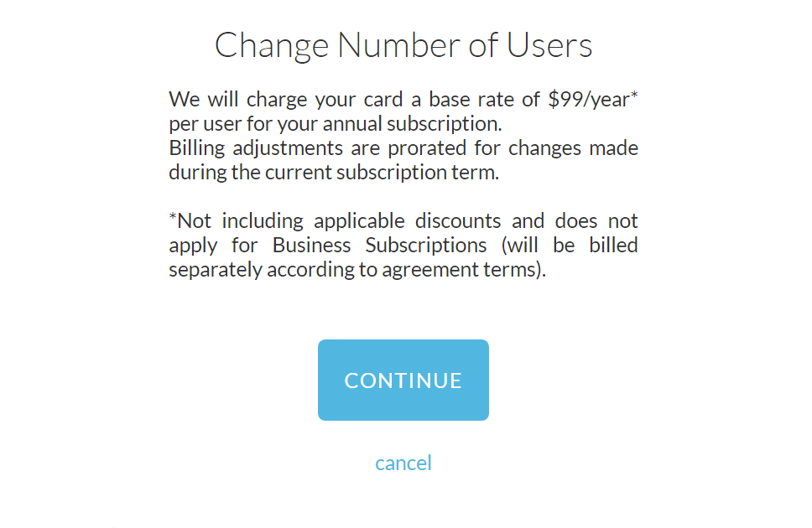Click the "separately according to agreement terms" line
812x528 pixels.
(x=357, y=270)
